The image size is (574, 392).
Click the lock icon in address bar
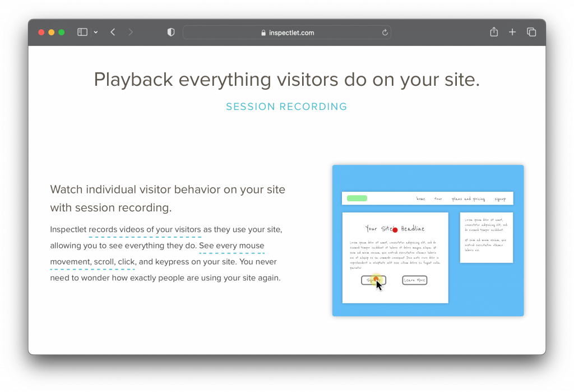263,33
